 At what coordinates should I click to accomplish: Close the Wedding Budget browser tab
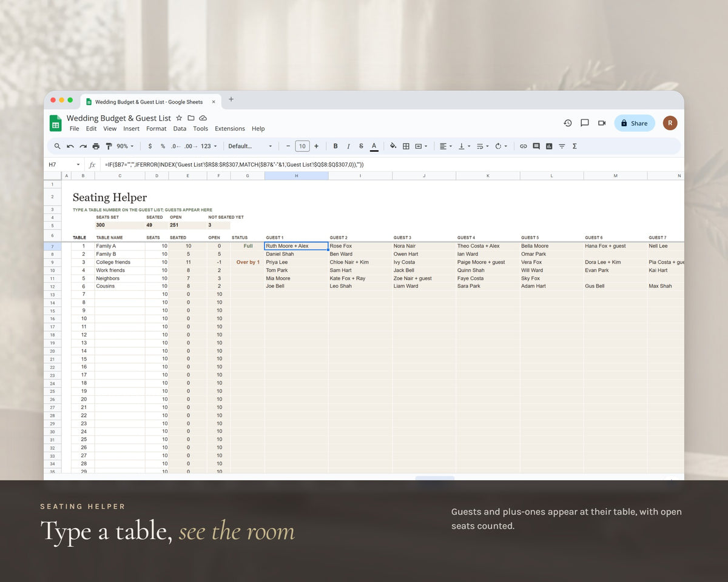(x=214, y=102)
